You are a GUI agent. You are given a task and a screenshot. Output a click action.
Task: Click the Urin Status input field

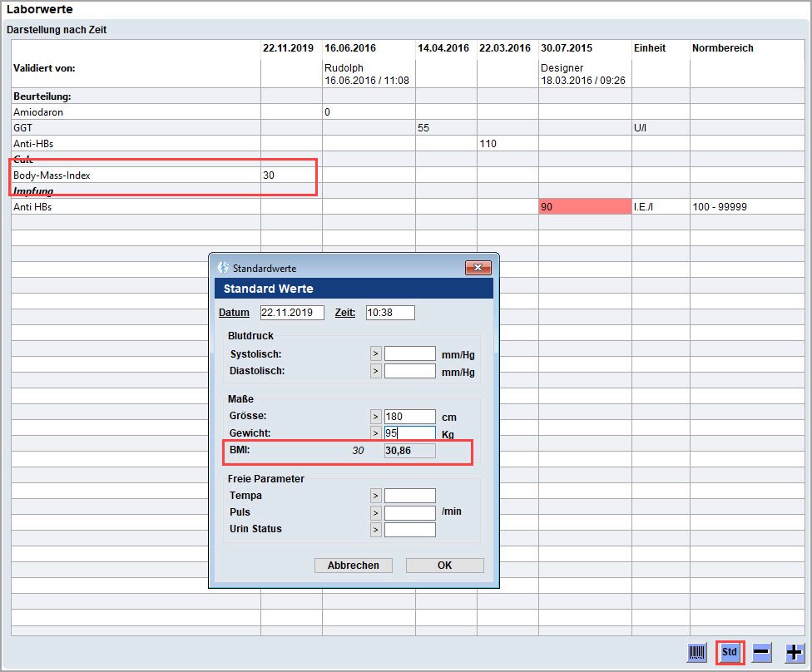click(x=409, y=530)
